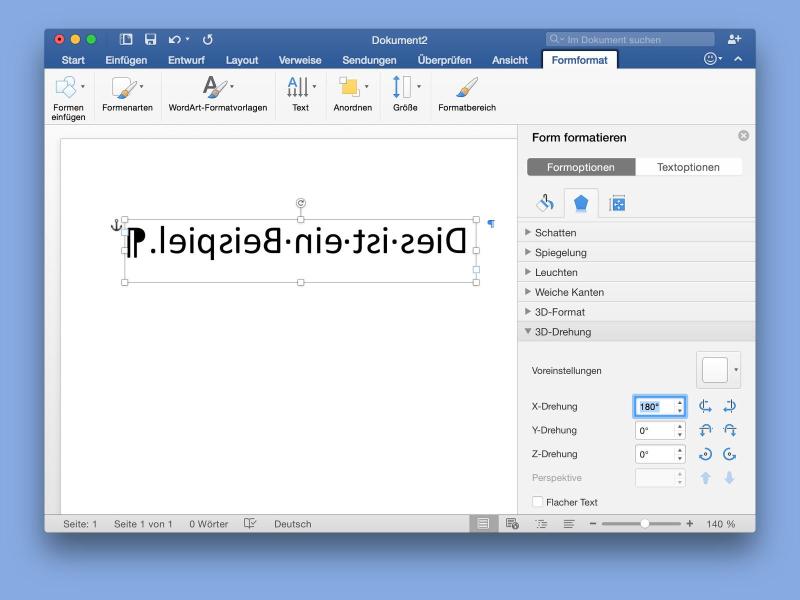Expand the Spiegelung section
This screenshot has width=800, height=600.
[x=560, y=253]
